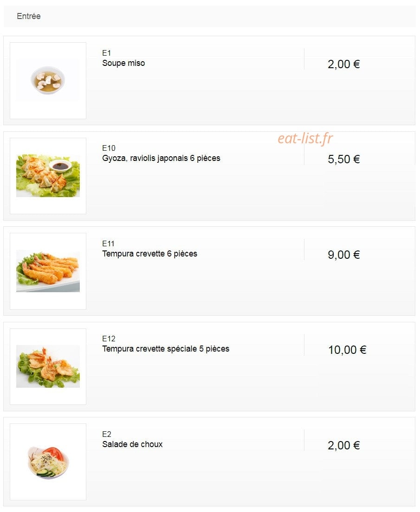Click the Salade de choux name
The image size is (420, 512).
[x=132, y=444]
